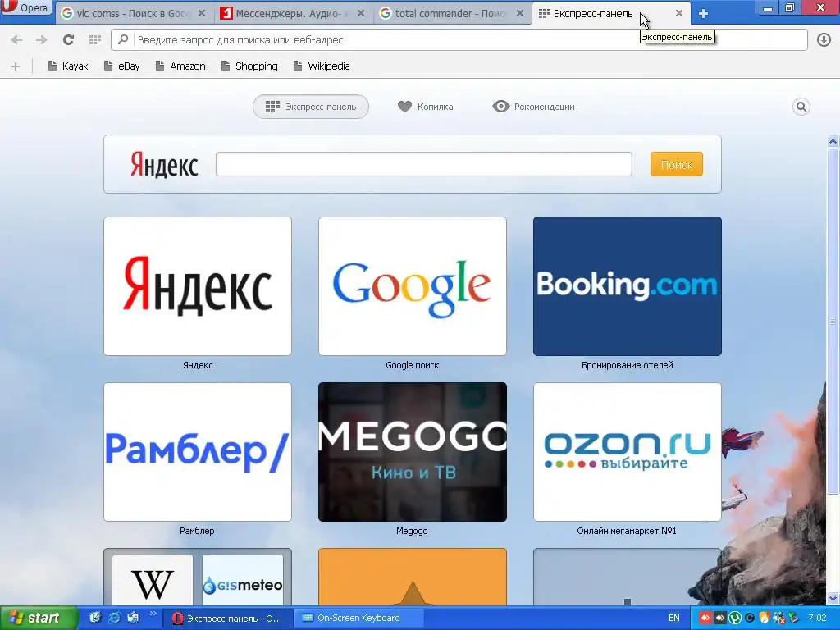Launch Internet Explorer from quick launch
Viewport: 840px width, 630px height.
click(114, 618)
